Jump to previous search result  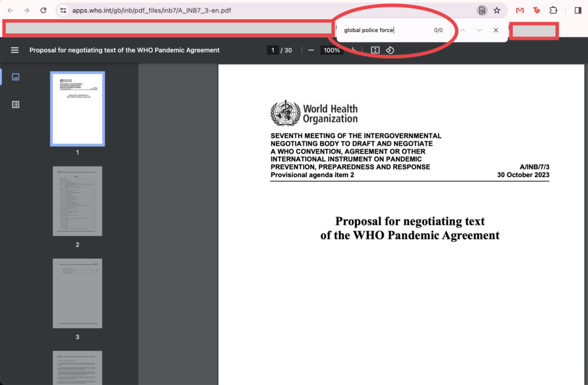click(x=463, y=30)
